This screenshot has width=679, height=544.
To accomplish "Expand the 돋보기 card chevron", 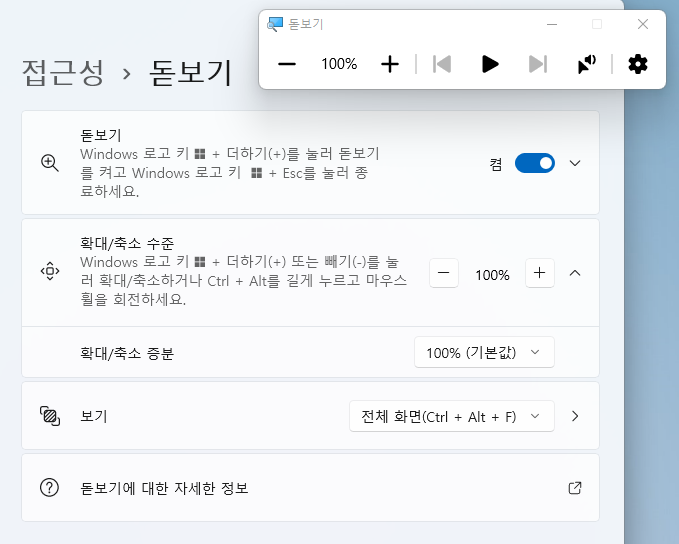I will pyautogui.click(x=575, y=163).
